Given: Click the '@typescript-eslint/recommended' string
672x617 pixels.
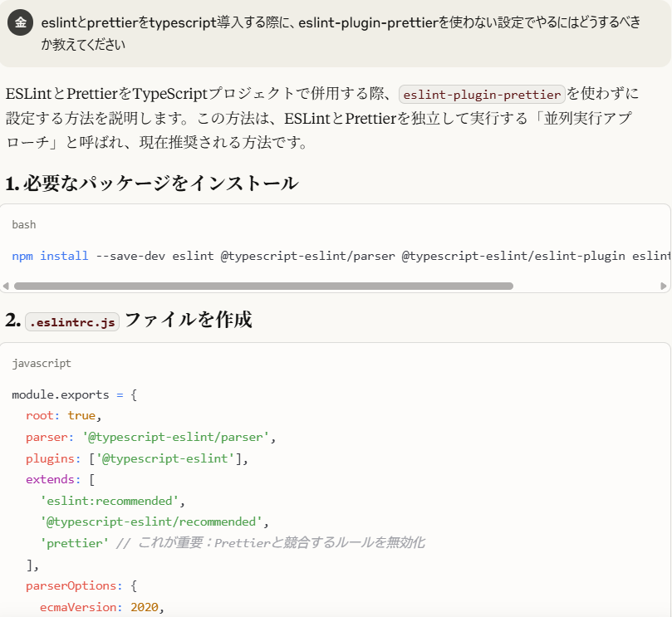Looking at the screenshot, I should click(x=150, y=522).
